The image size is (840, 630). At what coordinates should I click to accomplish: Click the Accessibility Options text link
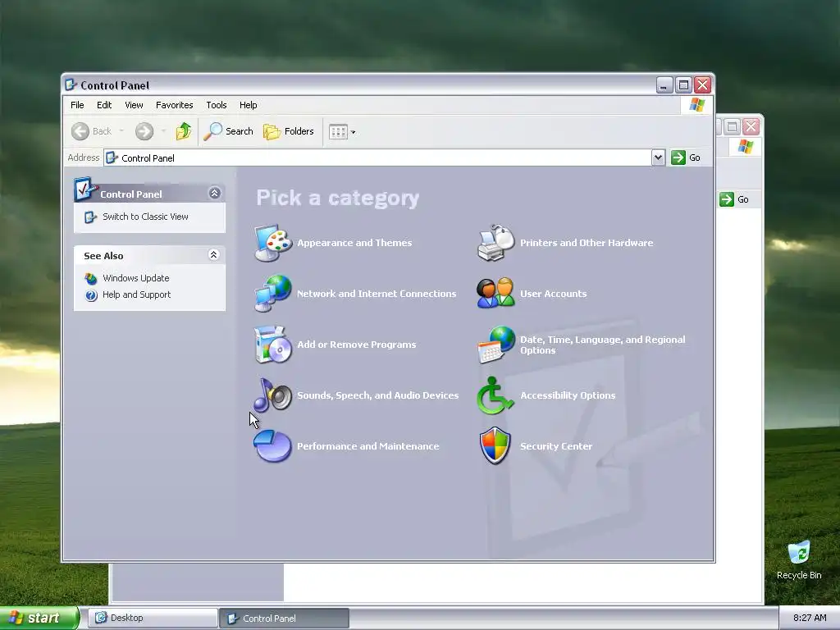coord(568,395)
